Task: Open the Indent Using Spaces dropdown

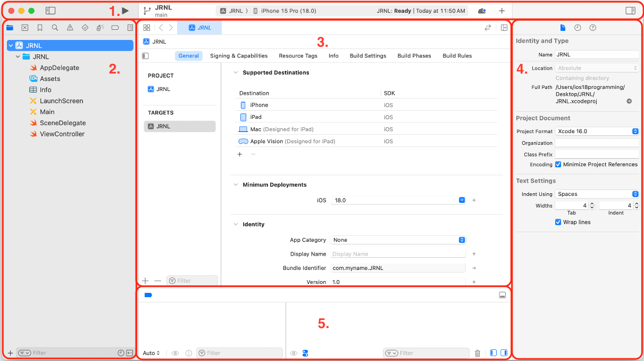Action: pyautogui.click(x=597, y=194)
